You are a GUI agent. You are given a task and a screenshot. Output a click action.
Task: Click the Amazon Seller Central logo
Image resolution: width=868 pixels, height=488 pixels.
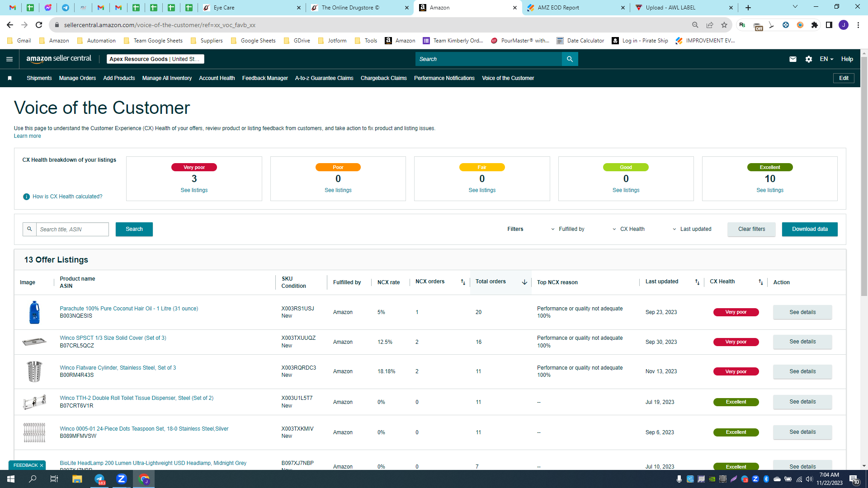(59, 59)
